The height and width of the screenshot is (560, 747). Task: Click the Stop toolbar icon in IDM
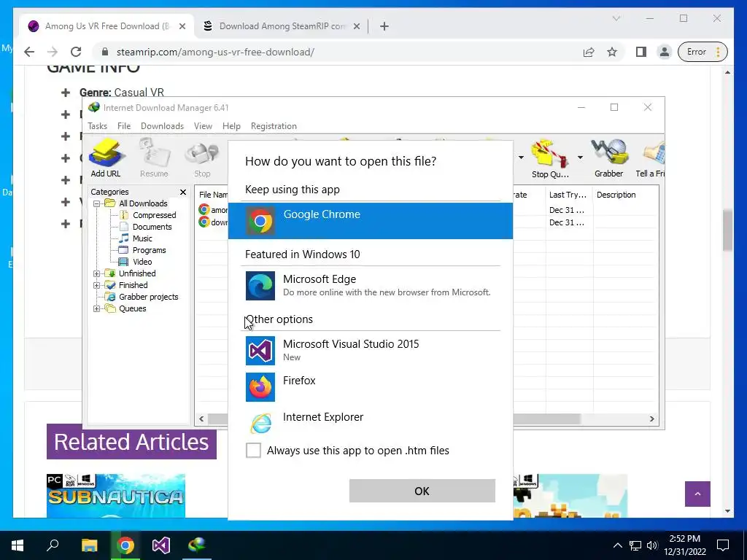click(x=202, y=160)
